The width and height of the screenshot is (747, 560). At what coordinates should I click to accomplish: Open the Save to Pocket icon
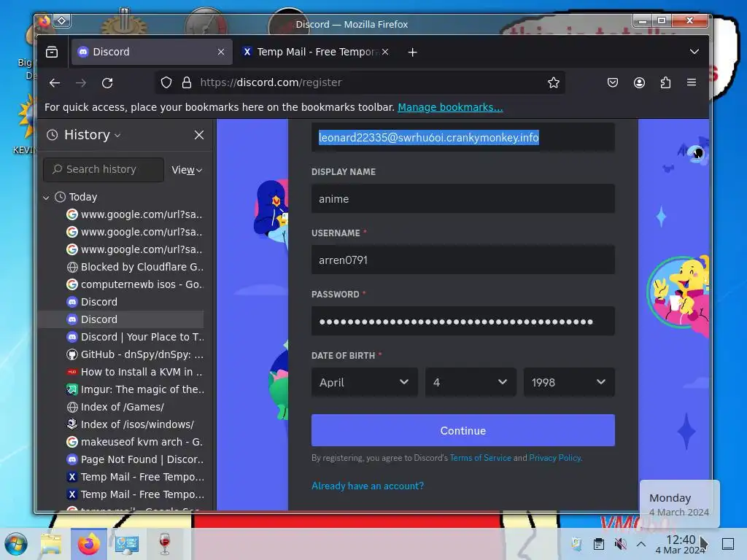(613, 82)
